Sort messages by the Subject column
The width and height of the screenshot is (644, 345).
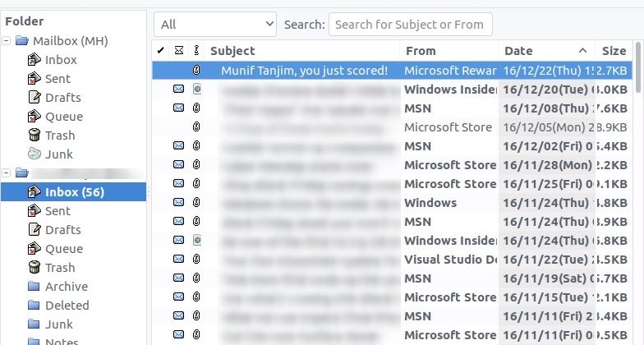[302, 51]
